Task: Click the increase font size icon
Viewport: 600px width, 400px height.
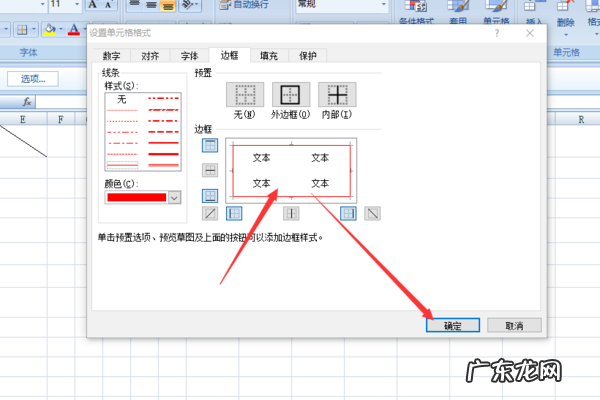Action: (x=92, y=5)
